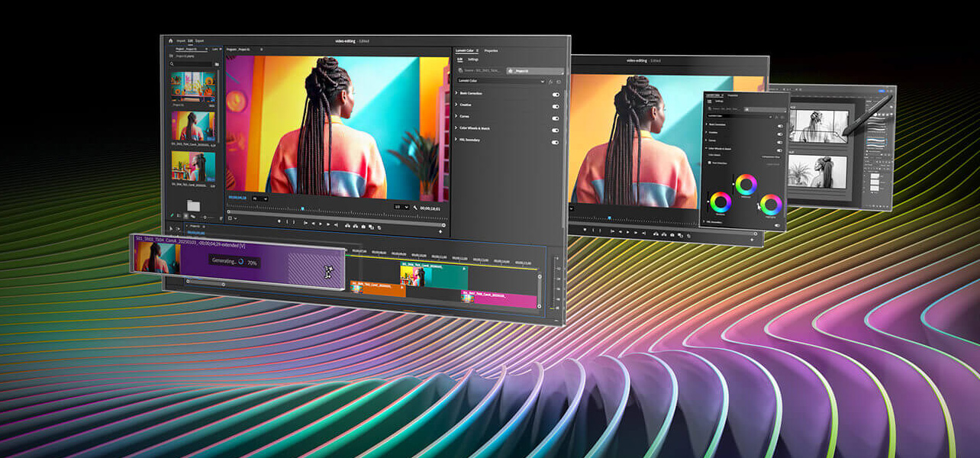
Task: Toggle Creative in floating Lumetri panel
Action: 780,134
